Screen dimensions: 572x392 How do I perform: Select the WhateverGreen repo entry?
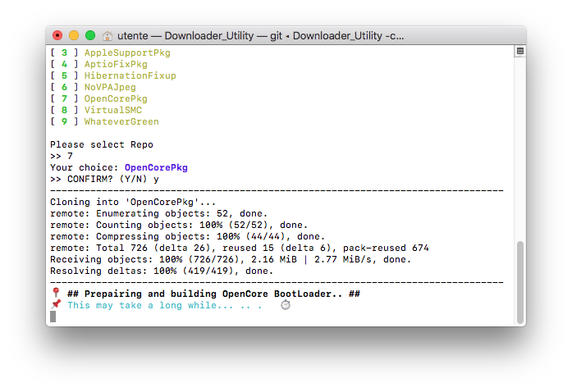click(x=121, y=122)
